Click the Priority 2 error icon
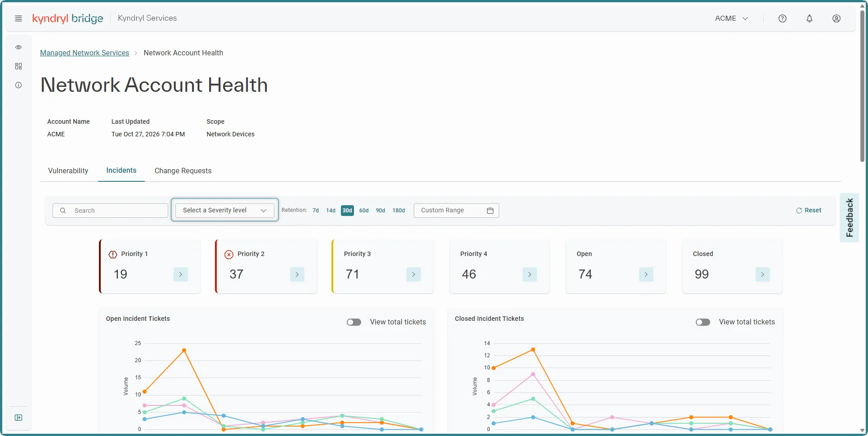This screenshot has width=868, height=436. tap(229, 255)
